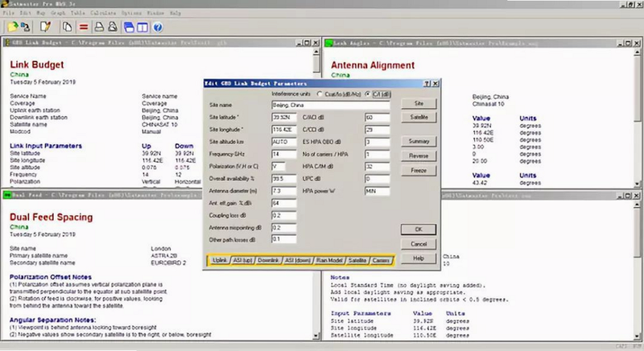Click the question mark in dialog title bar
The height and width of the screenshot is (351, 644).
(x=427, y=84)
